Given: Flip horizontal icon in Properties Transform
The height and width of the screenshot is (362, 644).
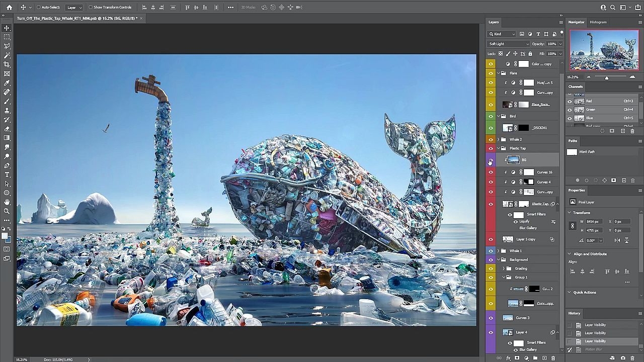Looking at the screenshot, I should click(618, 240).
